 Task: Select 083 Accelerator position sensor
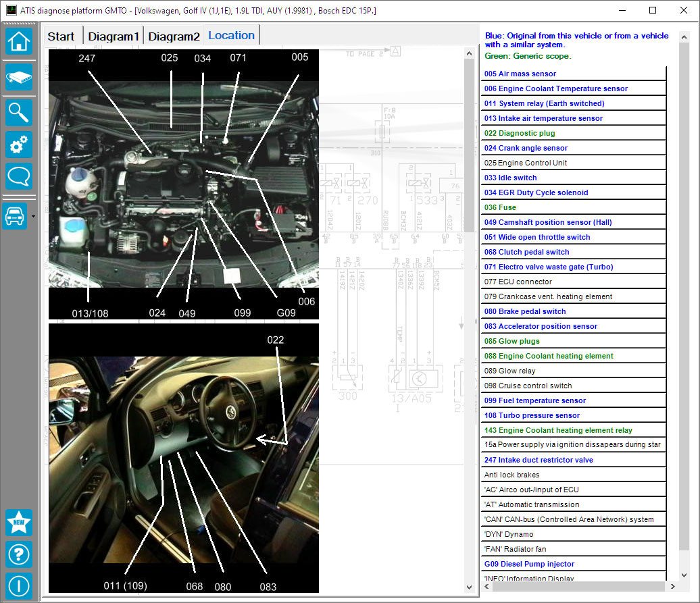[x=573, y=326]
